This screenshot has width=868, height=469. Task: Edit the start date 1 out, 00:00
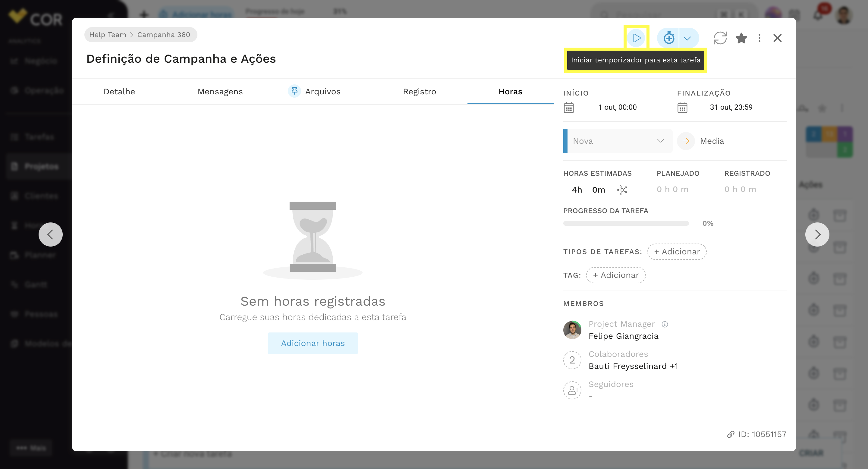(x=617, y=107)
